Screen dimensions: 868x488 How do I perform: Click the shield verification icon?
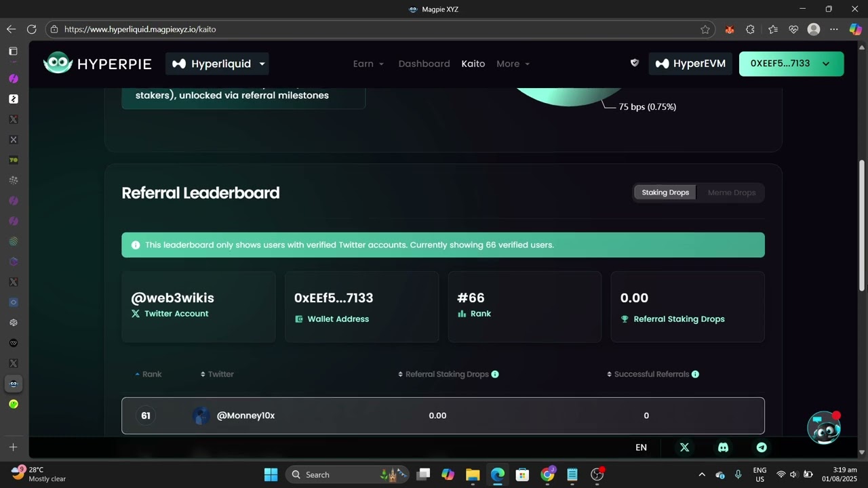click(x=635, y=63)
